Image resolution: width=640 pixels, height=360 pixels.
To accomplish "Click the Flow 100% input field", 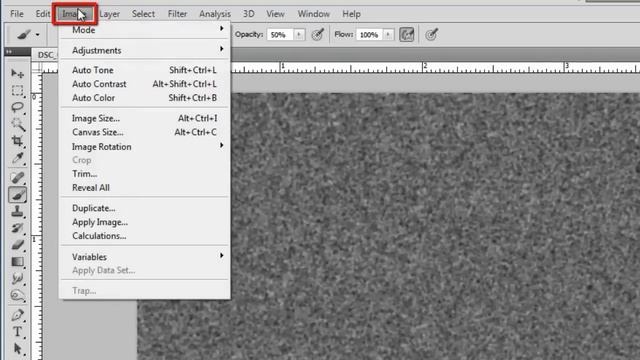I will coord(370,35).
